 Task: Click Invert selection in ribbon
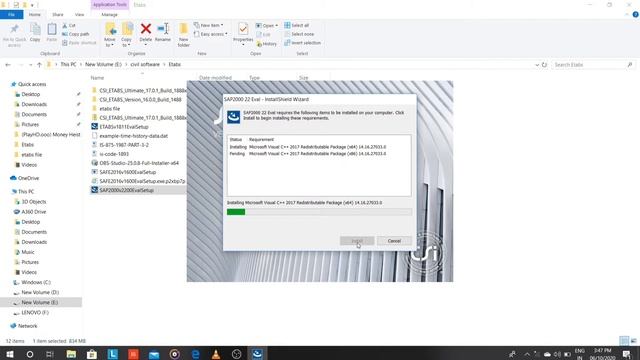point(302,43)
